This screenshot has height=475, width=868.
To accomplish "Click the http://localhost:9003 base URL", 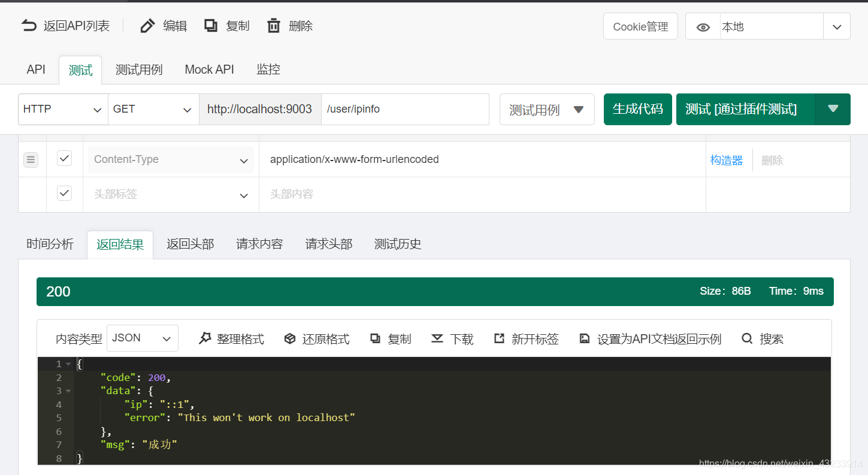I will pyautogui.click(x=260, y=109).
